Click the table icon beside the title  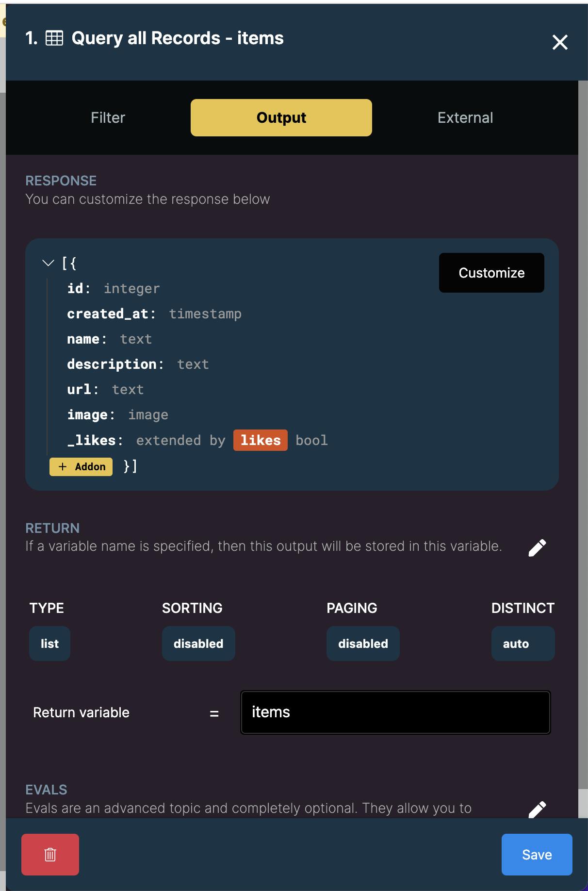pyautogui.click(x=54, y=38)
